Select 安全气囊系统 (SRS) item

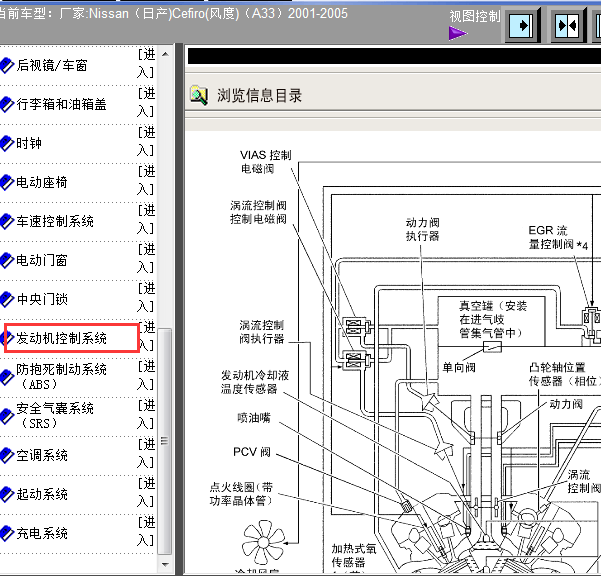55,416
